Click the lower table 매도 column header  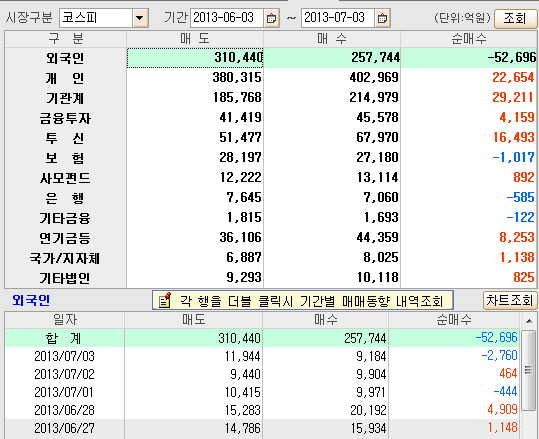194,320
